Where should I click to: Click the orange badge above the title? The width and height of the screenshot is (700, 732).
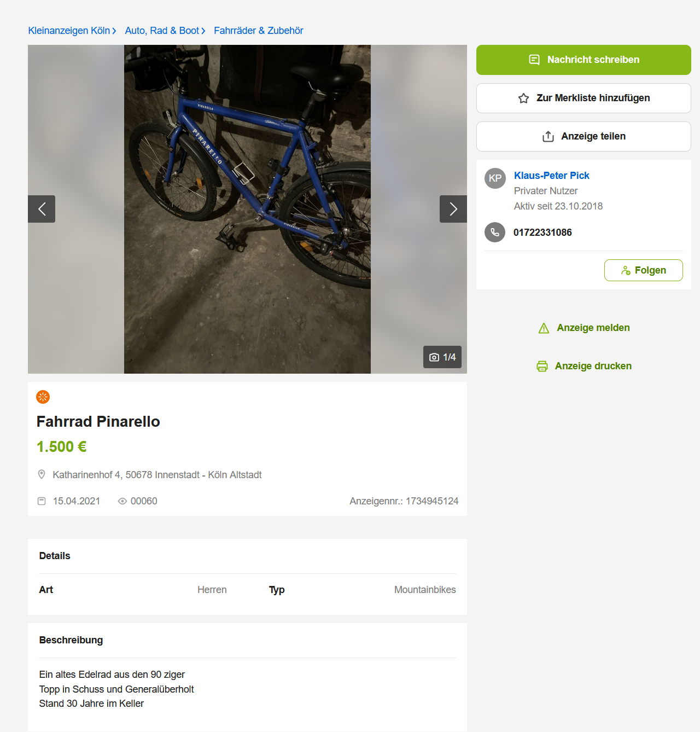tap(43, 397)
